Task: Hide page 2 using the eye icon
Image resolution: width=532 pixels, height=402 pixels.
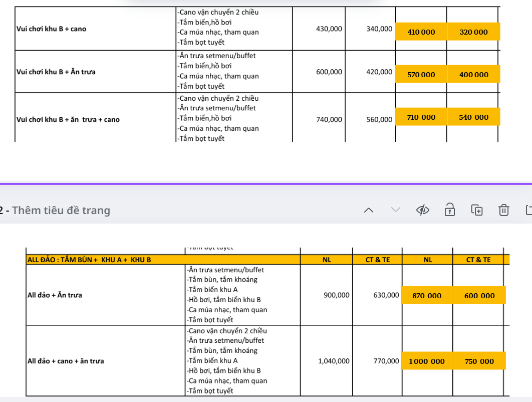Action: click(x=422, y=210)
